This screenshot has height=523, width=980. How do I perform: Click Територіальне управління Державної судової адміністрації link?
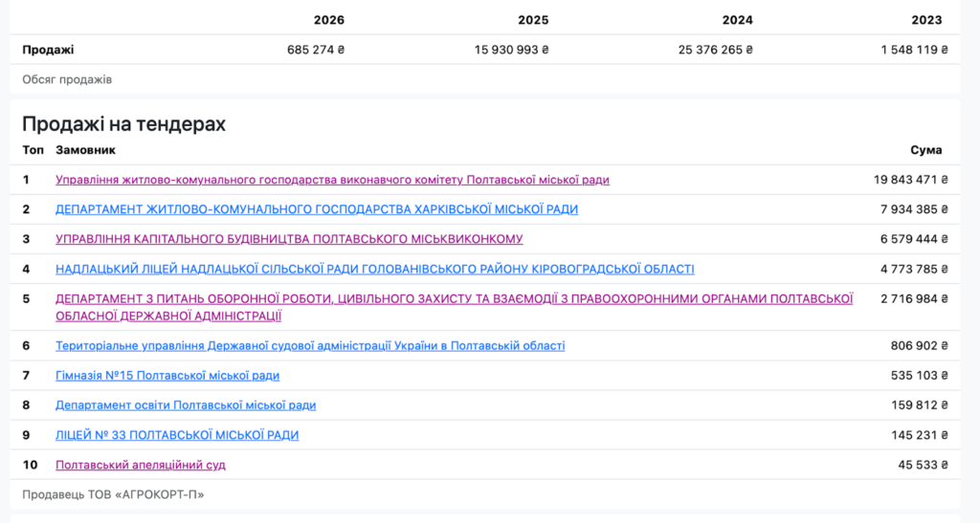(310, 346)
